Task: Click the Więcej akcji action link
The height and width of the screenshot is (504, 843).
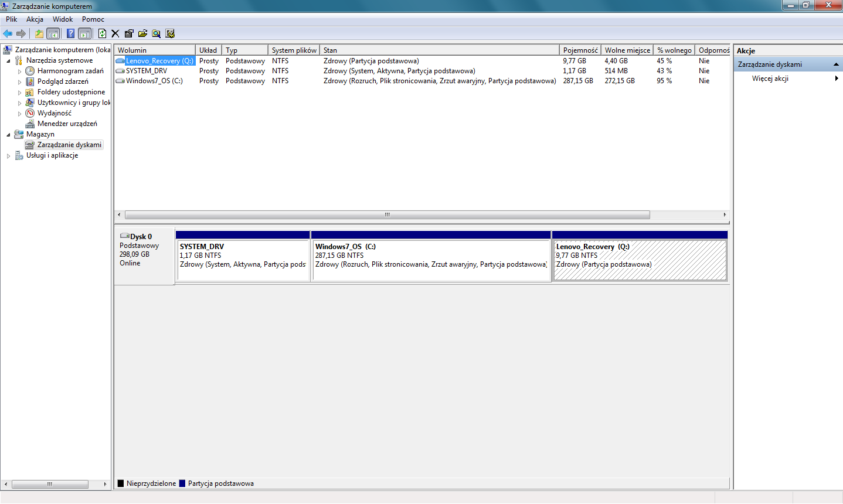Action: pyautogui.click(x=770, y=78)
